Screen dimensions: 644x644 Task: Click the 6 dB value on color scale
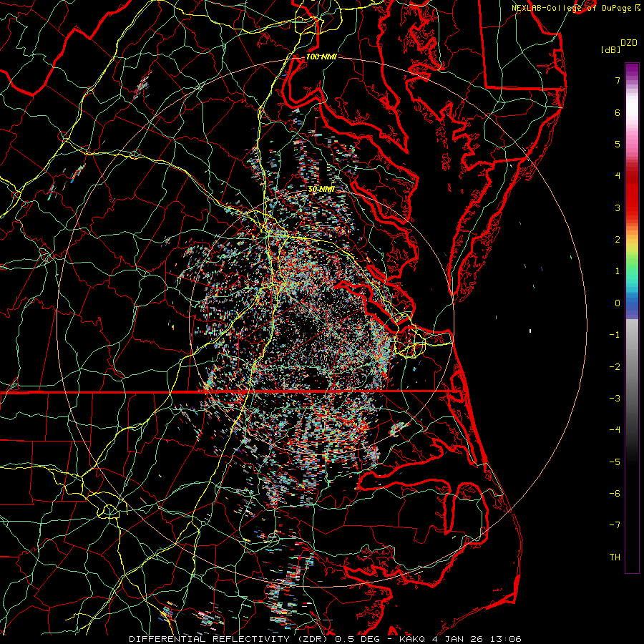pyautogui.click(x=618, y=112)
